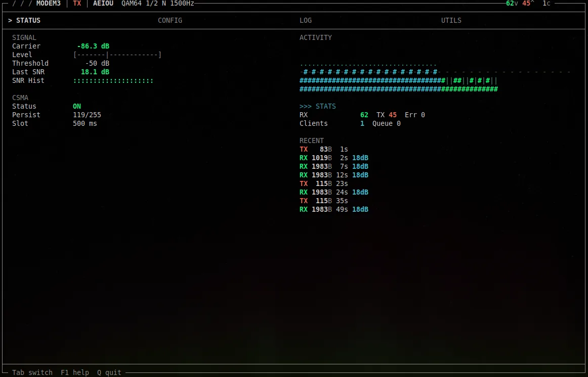Image resolution: width=588 pixels, height=377 pixels.
Task: Click the 1c client counter in header
Action: (547, 4)
